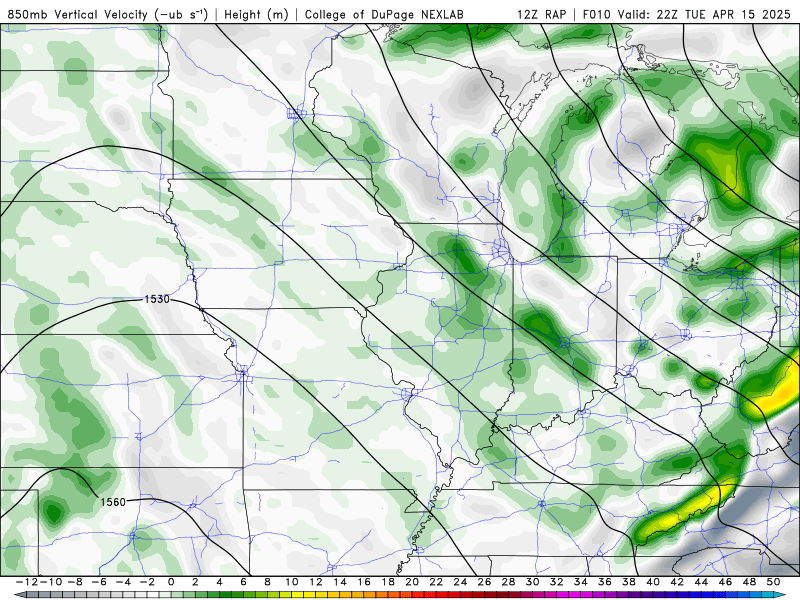Click the 0 value on the color scale
The height and width of the screenshot is (600, 800).
(x=171, y=582)
